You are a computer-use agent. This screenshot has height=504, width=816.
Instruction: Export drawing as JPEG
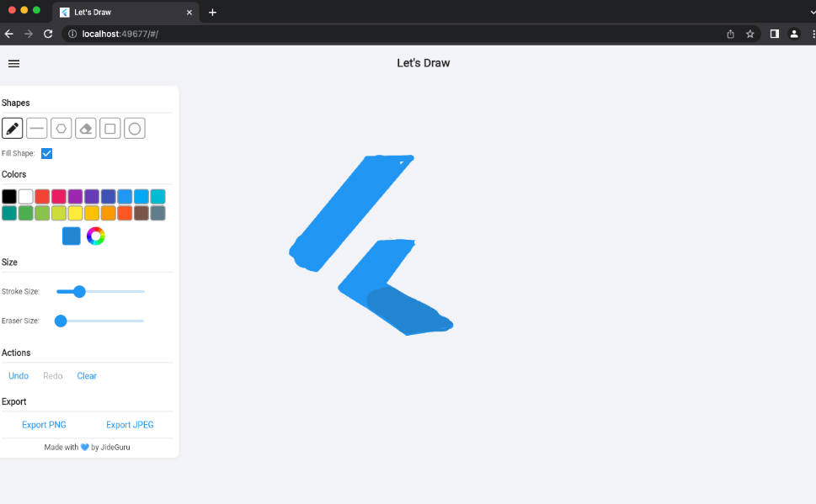tap(130, 425)
